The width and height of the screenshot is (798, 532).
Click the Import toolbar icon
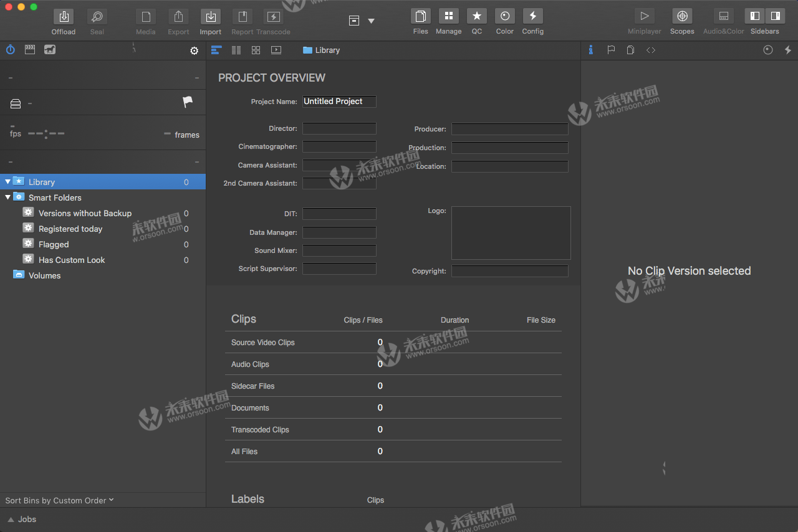(211, 17)
